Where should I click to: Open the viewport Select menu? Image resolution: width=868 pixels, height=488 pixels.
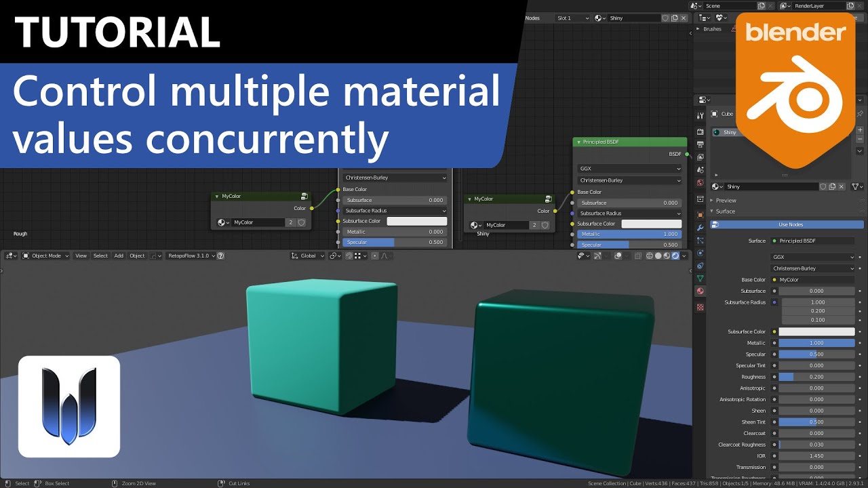pos(100,256)
